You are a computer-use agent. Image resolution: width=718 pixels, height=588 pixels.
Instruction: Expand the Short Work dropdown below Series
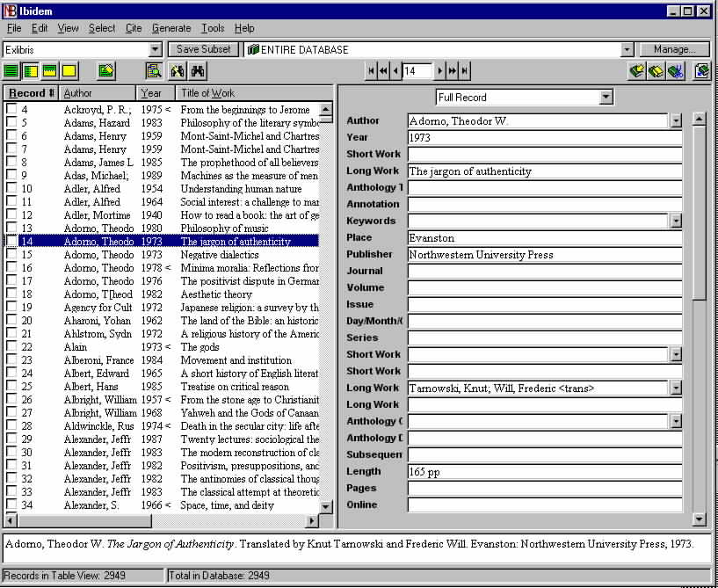tap(676, 354)
